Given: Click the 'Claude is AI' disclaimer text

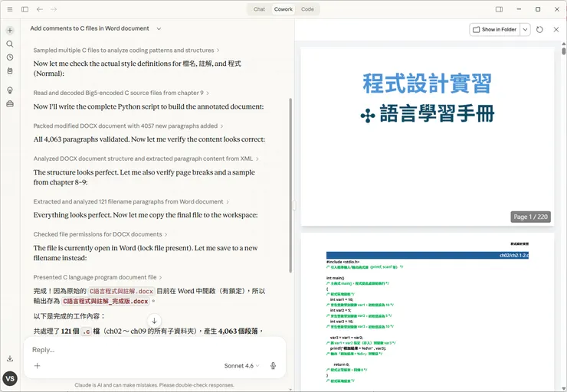Looking at the screenshot, I should click(155, 385).
